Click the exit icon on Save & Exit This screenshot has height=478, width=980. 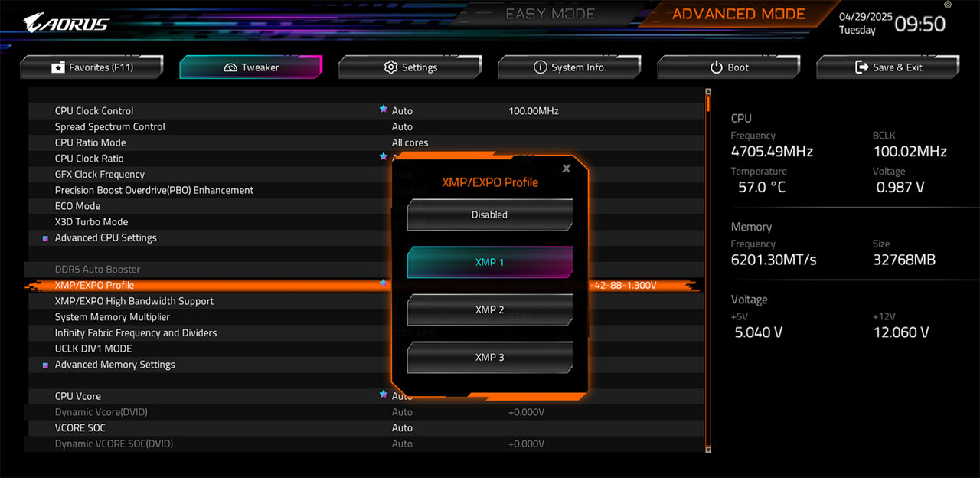pos(861,67)
